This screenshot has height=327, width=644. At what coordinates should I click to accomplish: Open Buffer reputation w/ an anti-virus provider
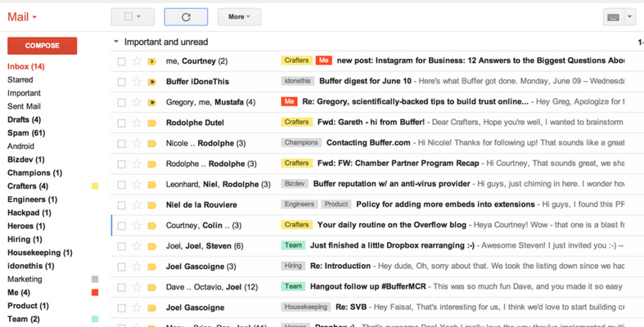(392, 184)
